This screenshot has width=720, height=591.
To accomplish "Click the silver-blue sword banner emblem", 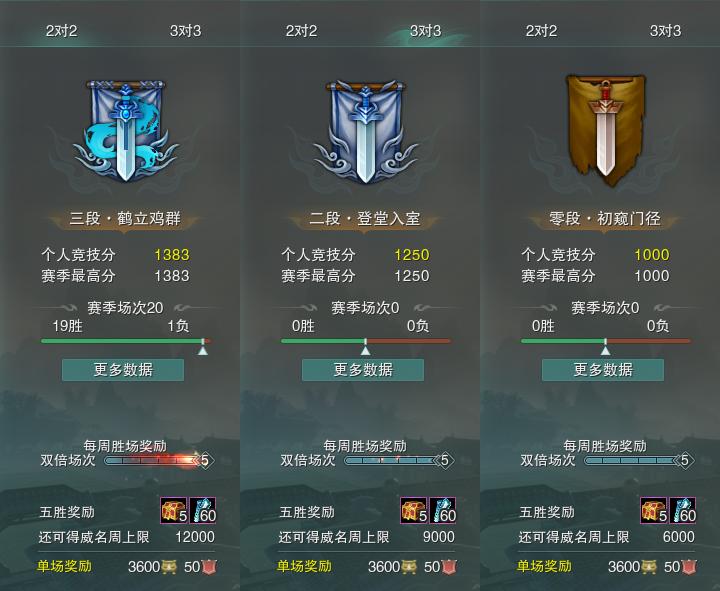I will click(x=365, y=131).
